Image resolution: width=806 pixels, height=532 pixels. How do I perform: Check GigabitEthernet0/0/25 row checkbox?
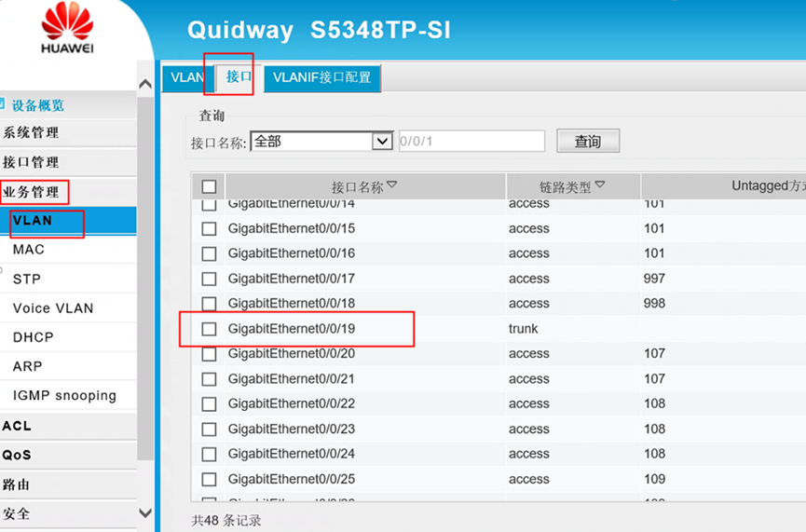[x=209, y=479]
